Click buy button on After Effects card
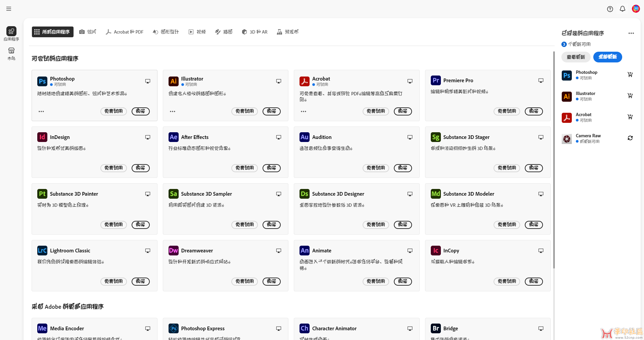Screen dimensions: 644x340 click(x=272, y=168)
